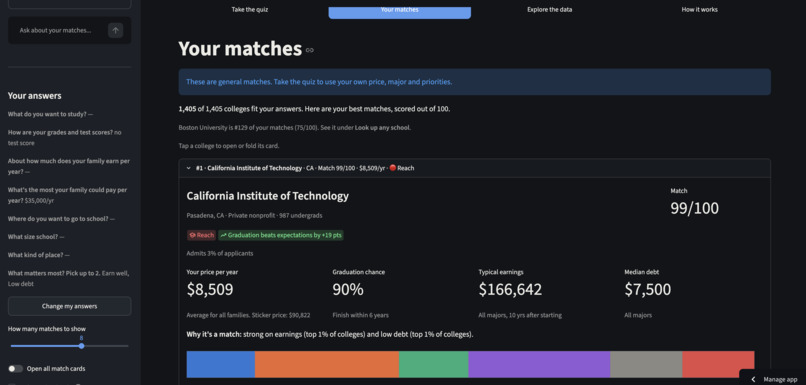Image resolution: width=806 pixels, height=385 pixels.
Task: Click the red Reach dot in card header
Action: 392,168
